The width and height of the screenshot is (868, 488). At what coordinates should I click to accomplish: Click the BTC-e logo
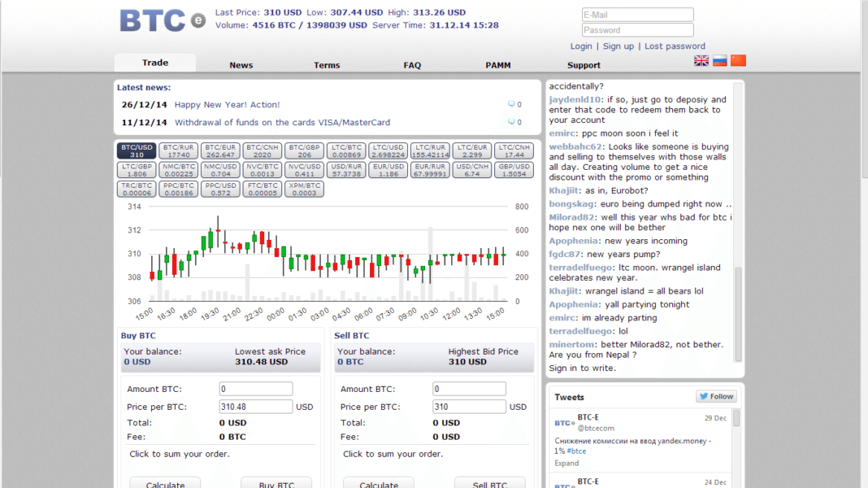pos(163,20)
